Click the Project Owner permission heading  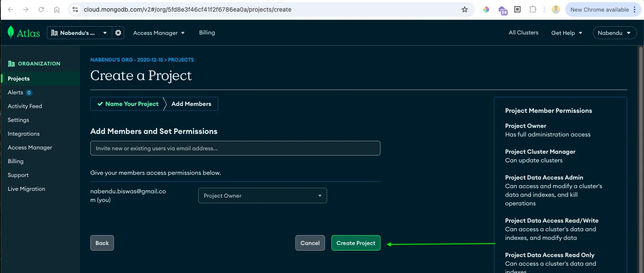pos(525,126)
